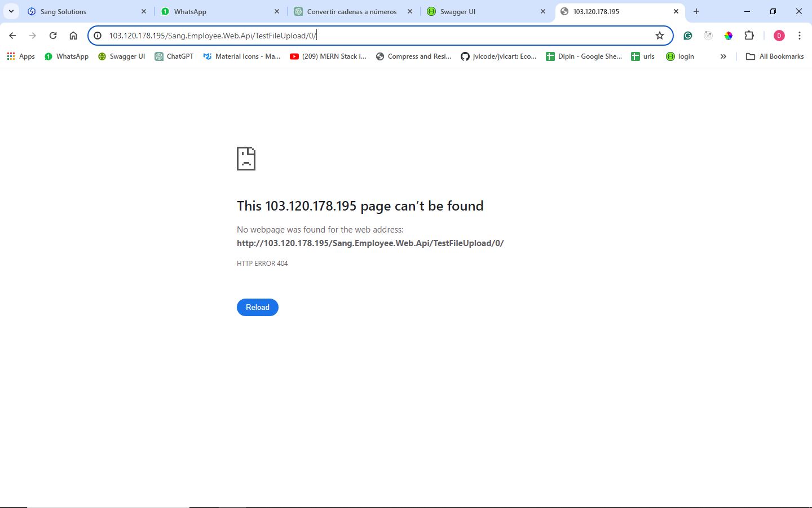Screen dimensions: 812x508
Task: View site information icon in address bar
Action: (98, 36)
